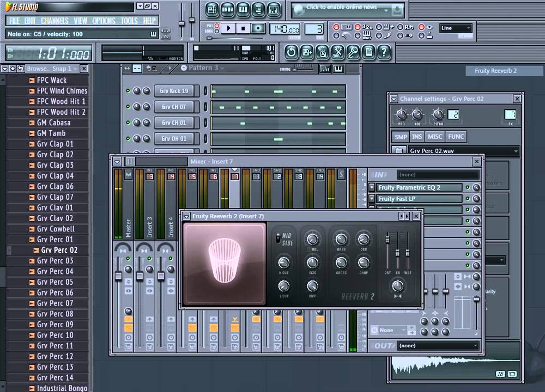Stop playback in the transport panel

(243, 28)
